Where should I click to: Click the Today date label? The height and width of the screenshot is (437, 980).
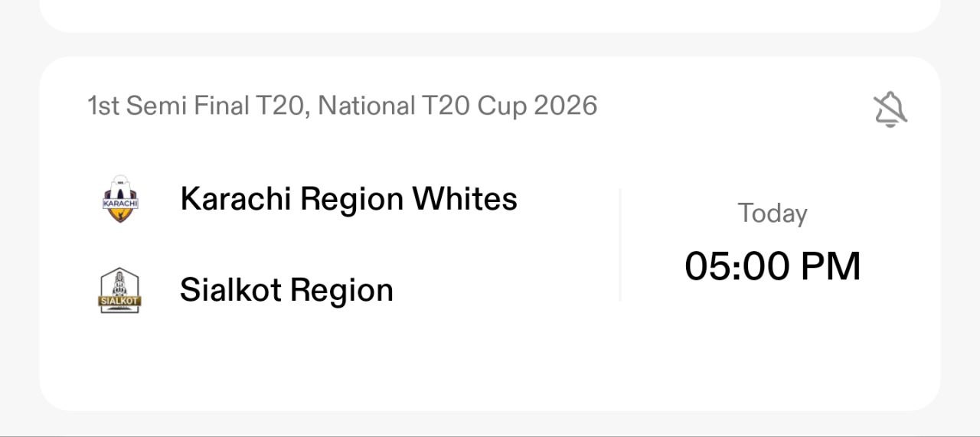(x=772, y=214)
